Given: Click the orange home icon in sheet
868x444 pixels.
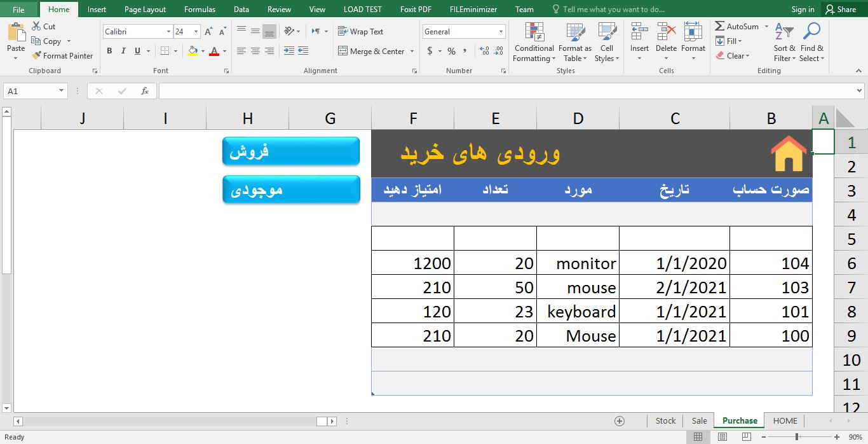Looking at the screenshot, I should pyautogui.click(x=788, y=153).
